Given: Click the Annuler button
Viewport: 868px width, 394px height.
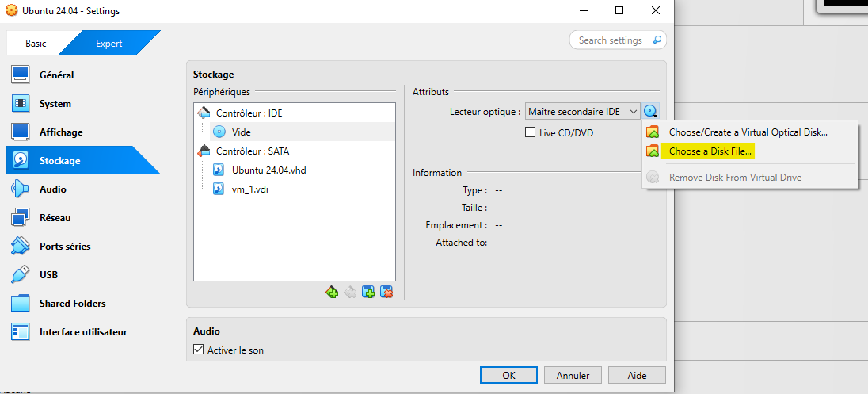Looking at the screenshot, I should tap(573, 375).
